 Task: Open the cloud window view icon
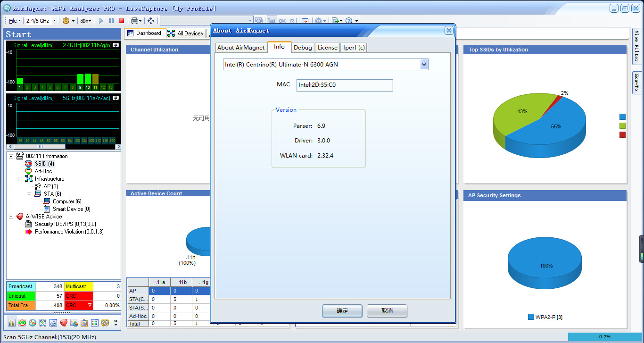[x=53, y=323]
